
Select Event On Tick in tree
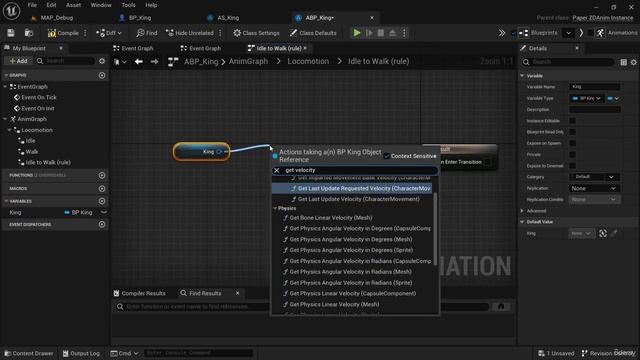(x=39, y=98)
